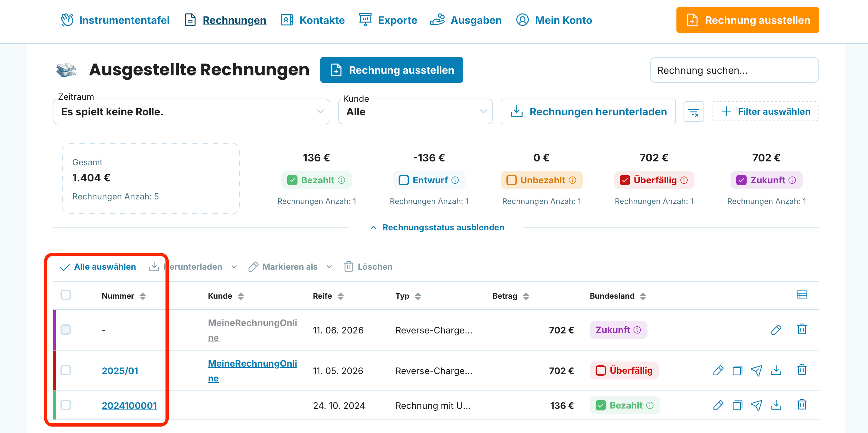Open Mein Konto in top navigation
Screen dimensions: 868x433
coord(554,20)
